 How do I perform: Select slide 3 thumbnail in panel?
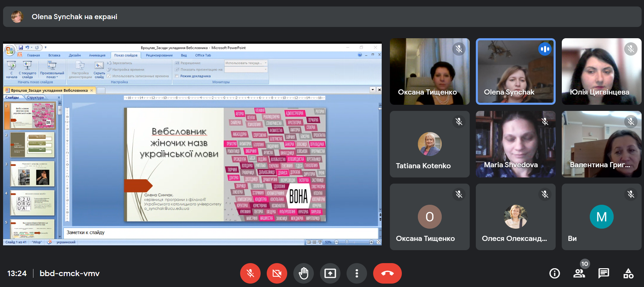click(32, 174)
